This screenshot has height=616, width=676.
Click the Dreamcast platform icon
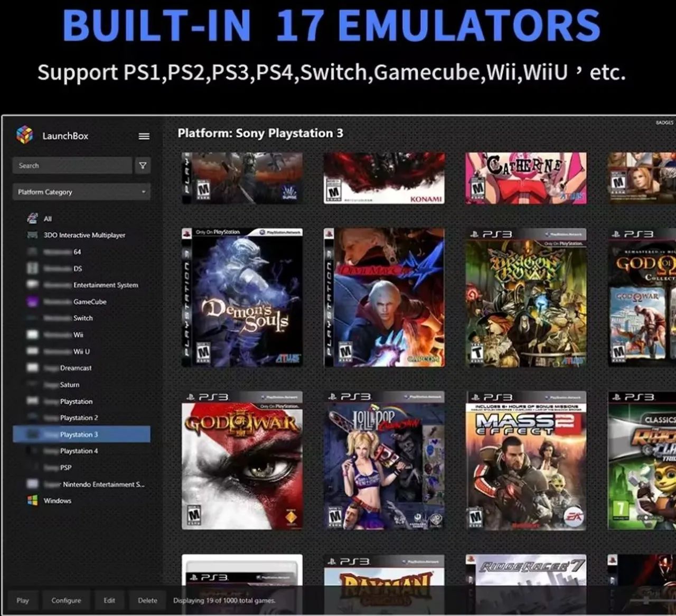[x=33, y=368]
